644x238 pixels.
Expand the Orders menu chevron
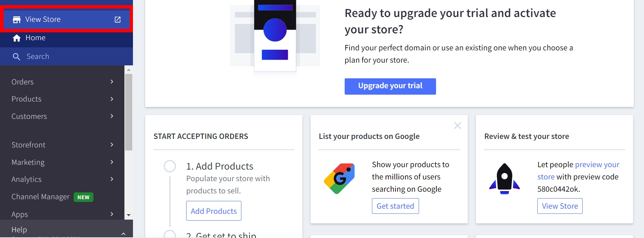tap(112, 82)
